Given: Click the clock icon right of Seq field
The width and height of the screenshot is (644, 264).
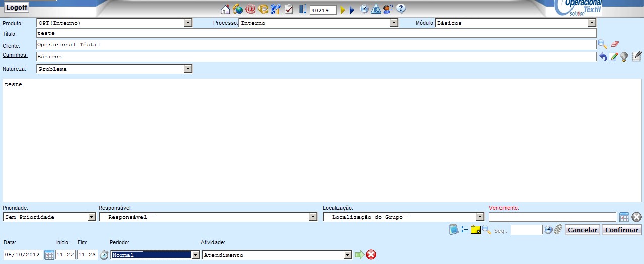Looking at the screenshot, I should 548,230.
